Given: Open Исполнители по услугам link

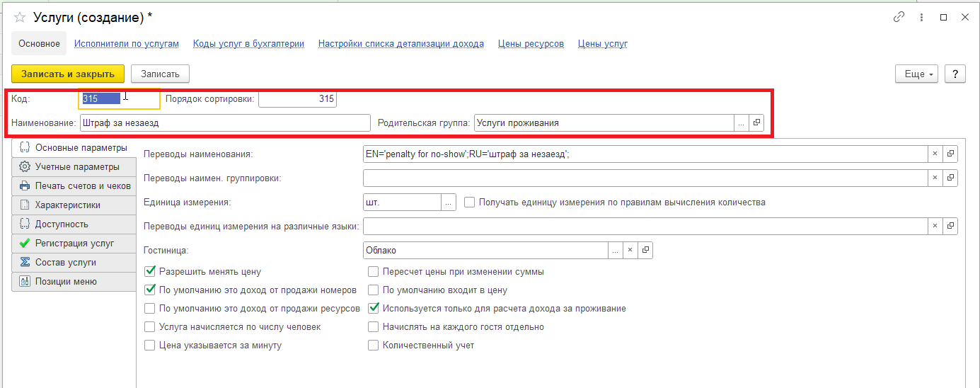Looking at the screenshot, I should click(x=127, y=44).
